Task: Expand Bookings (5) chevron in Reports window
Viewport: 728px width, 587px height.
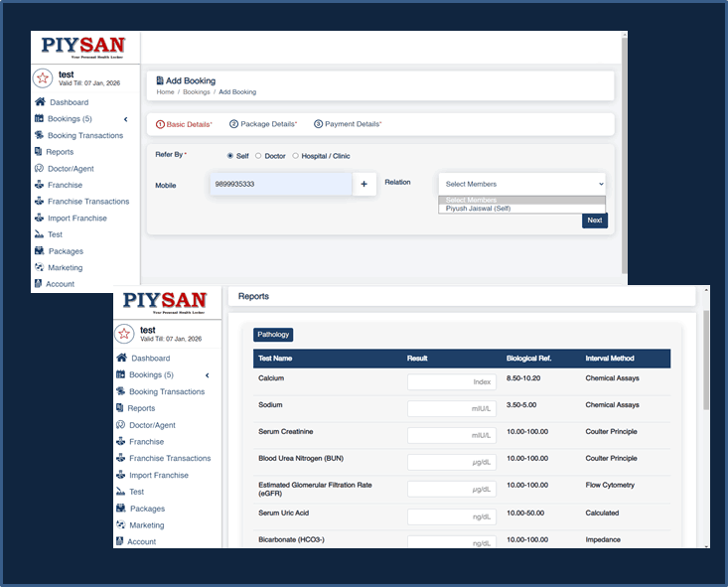Action: click(x=207, y=375)
